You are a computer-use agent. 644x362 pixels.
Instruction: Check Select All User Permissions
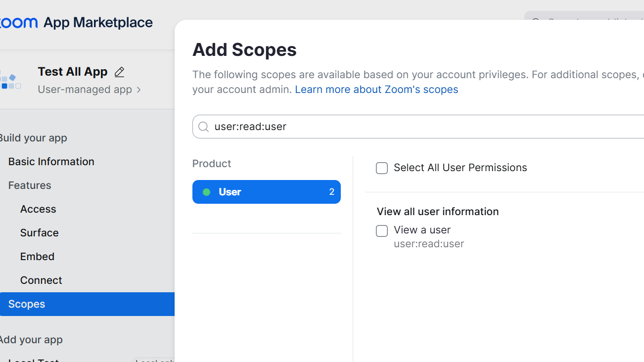coord(382,168)
